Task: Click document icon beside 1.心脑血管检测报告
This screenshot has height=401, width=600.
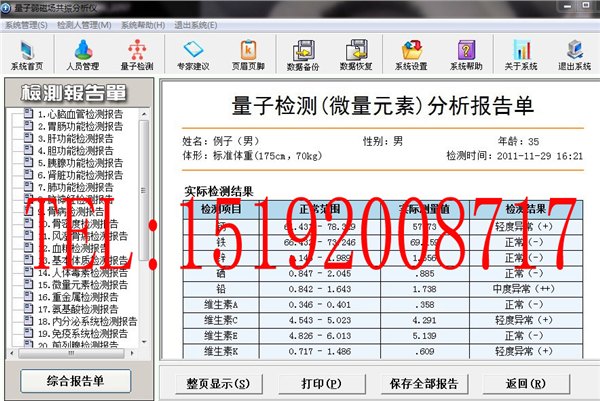Action: pos(28,113)
